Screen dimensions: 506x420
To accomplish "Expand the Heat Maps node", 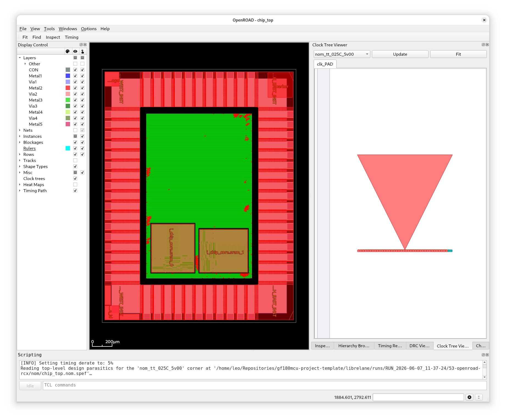I will tap(20, 184).
